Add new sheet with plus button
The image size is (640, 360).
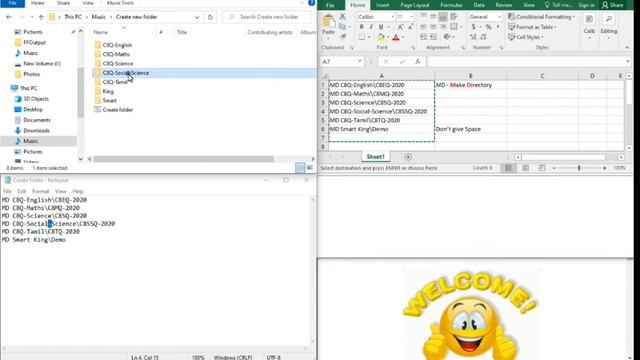coord(408,157)
